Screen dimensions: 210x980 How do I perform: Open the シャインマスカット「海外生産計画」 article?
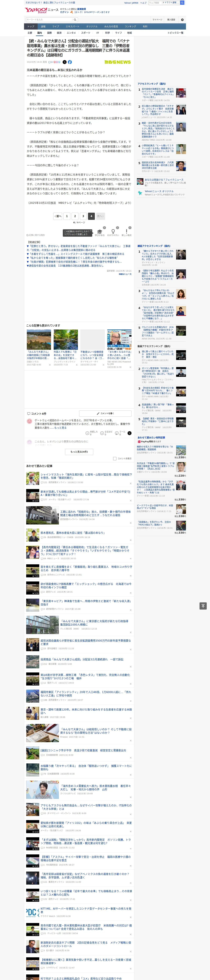coord(87,476)
